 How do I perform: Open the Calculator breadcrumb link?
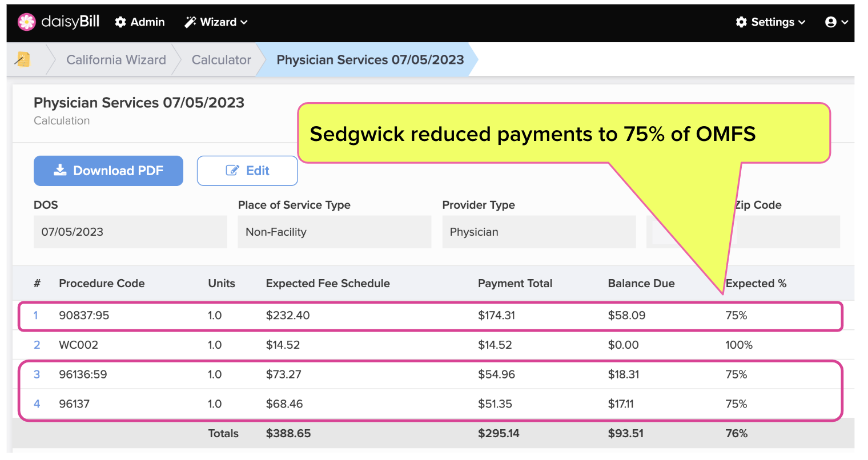220,59
